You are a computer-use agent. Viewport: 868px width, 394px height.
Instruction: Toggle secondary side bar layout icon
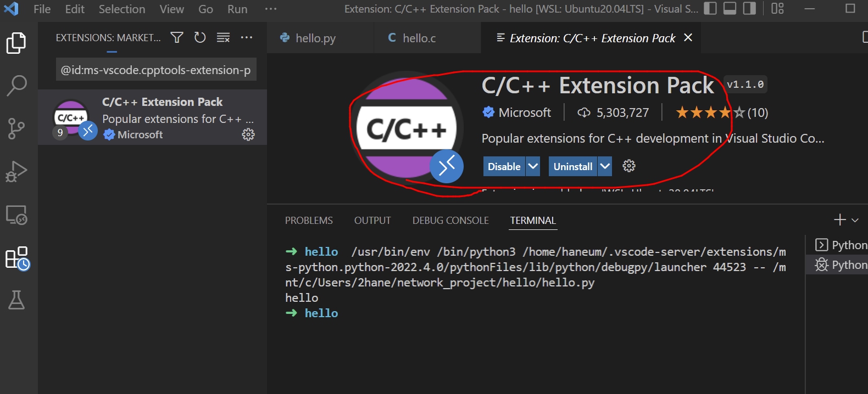tap(749, 8)
